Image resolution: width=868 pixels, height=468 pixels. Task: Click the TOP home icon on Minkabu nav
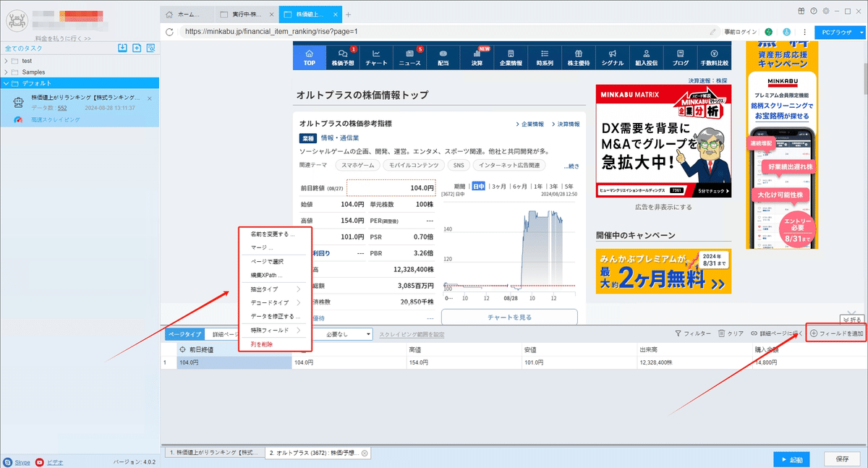310,57
